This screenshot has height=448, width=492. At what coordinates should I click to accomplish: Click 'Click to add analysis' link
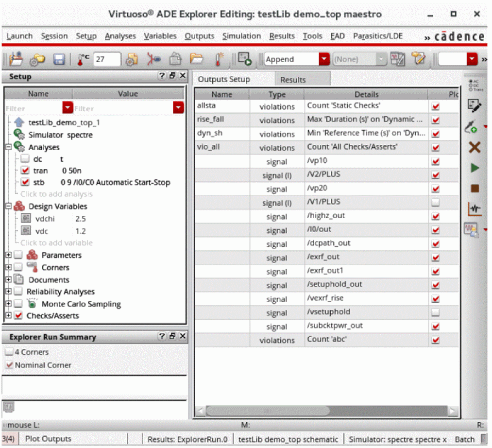56,194
